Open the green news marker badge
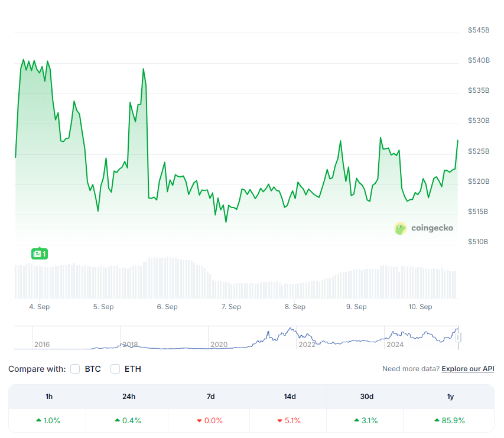504x438 pixels. coord(40,254)
